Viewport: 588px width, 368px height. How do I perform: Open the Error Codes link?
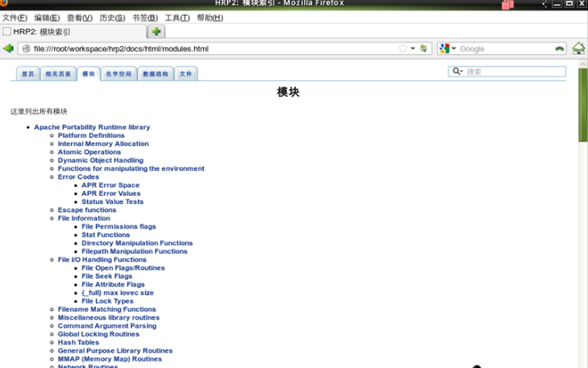[x=78, y=176]
